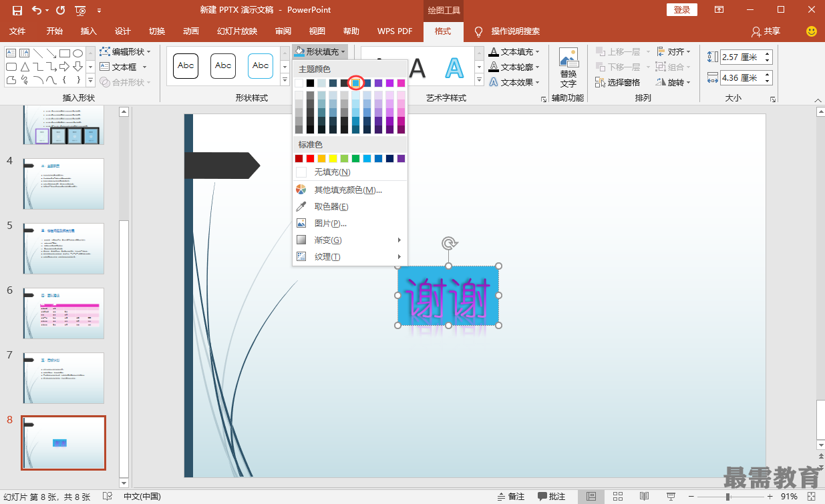Pick the purple standard color swatch

coord(401,158)
